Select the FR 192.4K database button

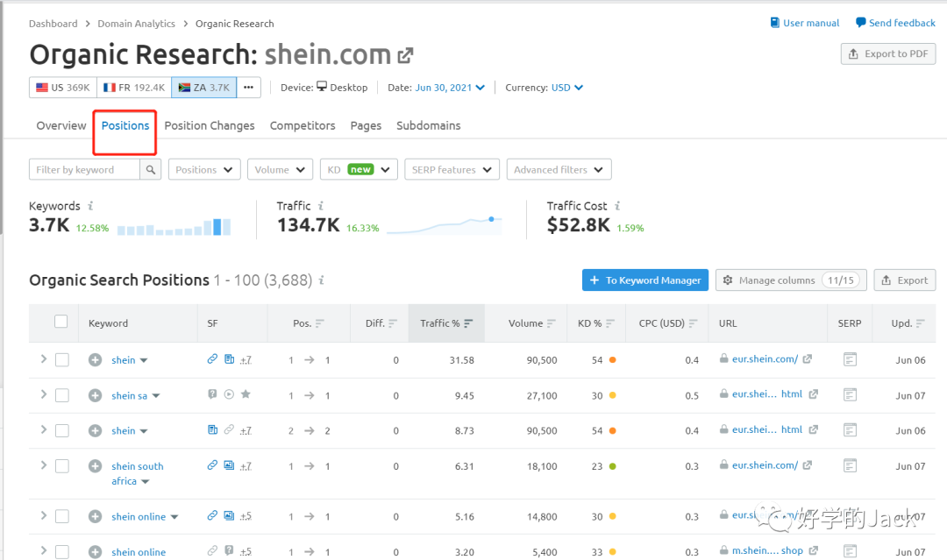click(134, 88)
